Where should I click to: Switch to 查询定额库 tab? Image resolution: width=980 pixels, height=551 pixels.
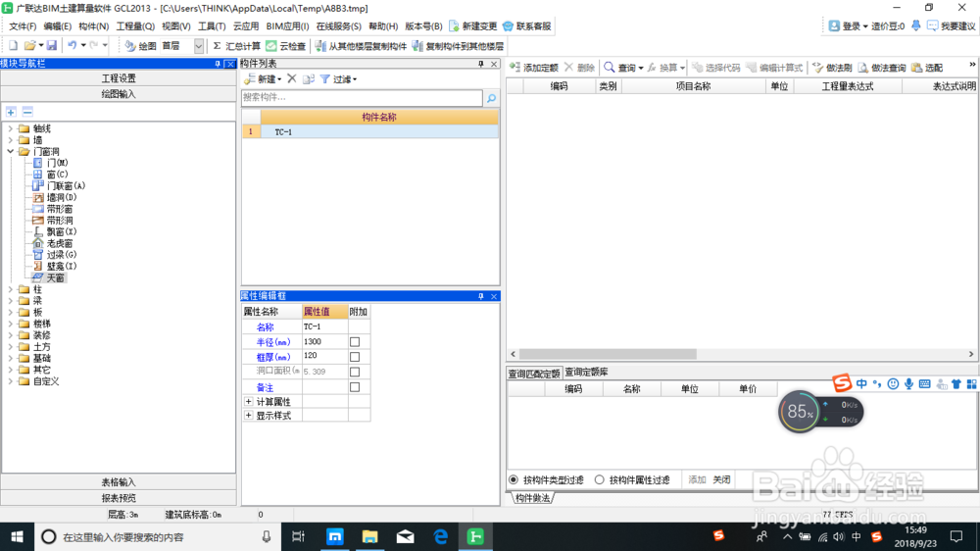click(586, 373)
